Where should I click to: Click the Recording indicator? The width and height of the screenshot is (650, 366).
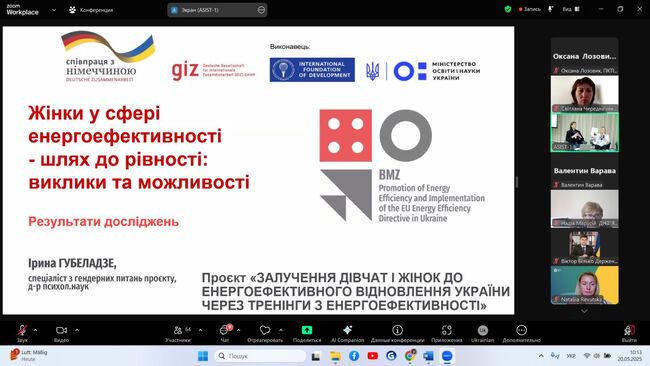(529, 9)
